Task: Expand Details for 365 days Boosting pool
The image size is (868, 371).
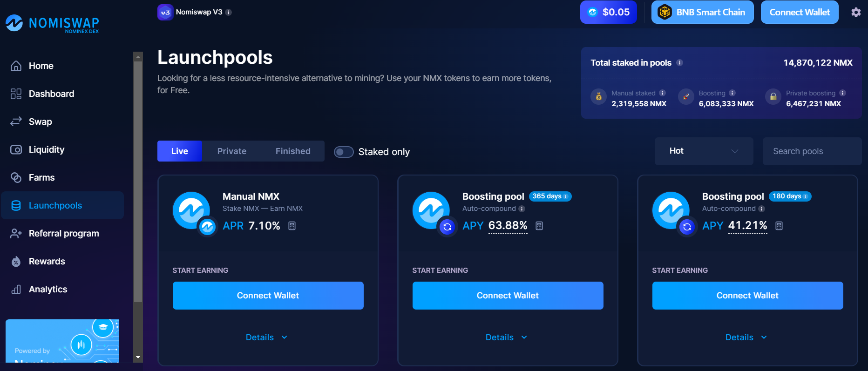Action: 507,337
